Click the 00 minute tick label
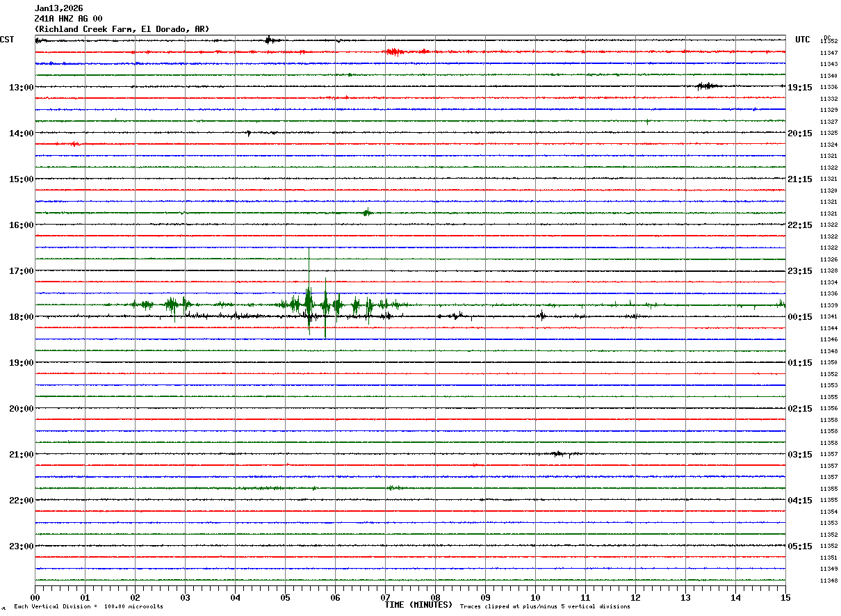This screenshot has height=616, width=841. [35, 597]
